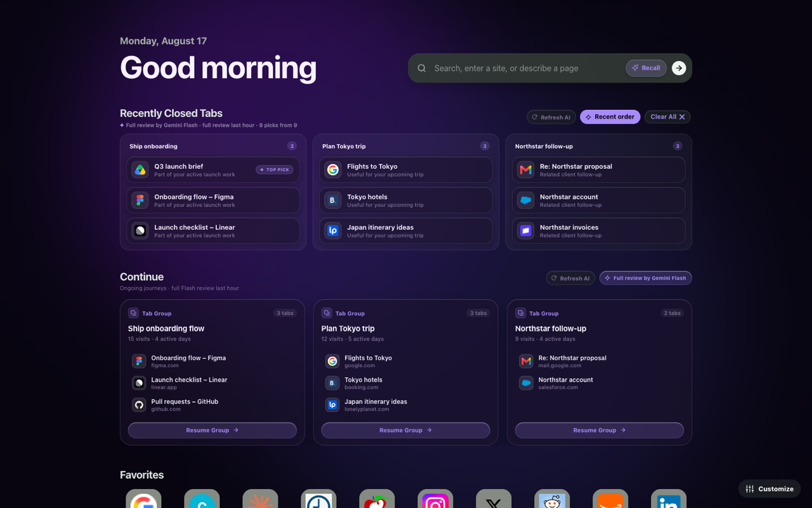Click GitHub icon beside Pull requests – GitHub
The image size is (812, 508).
coord(139,404)
